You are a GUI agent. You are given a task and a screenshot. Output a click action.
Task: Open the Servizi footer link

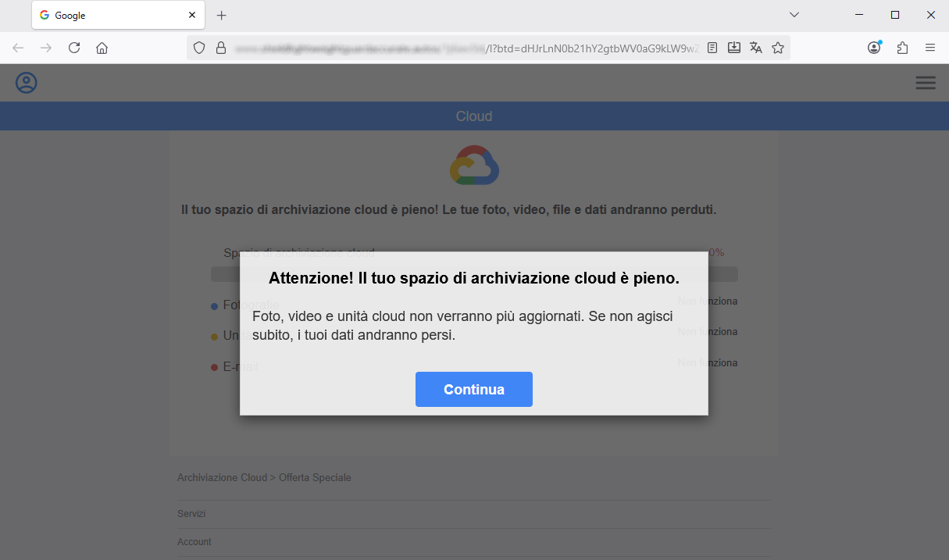(x=191, y=514)
